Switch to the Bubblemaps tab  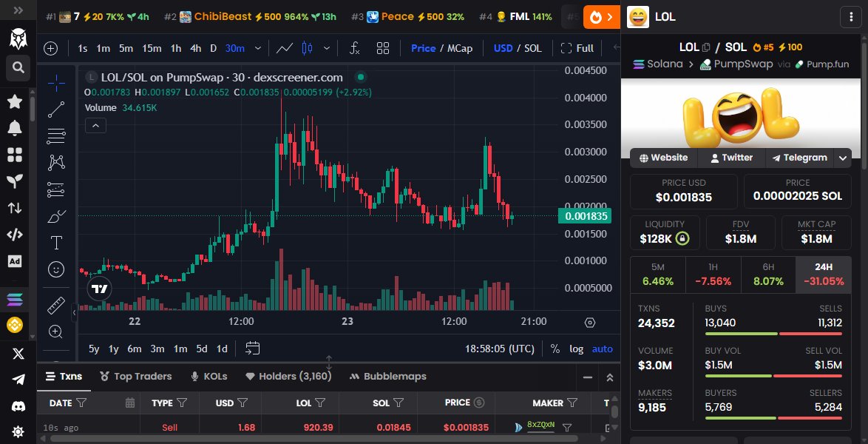388,377
